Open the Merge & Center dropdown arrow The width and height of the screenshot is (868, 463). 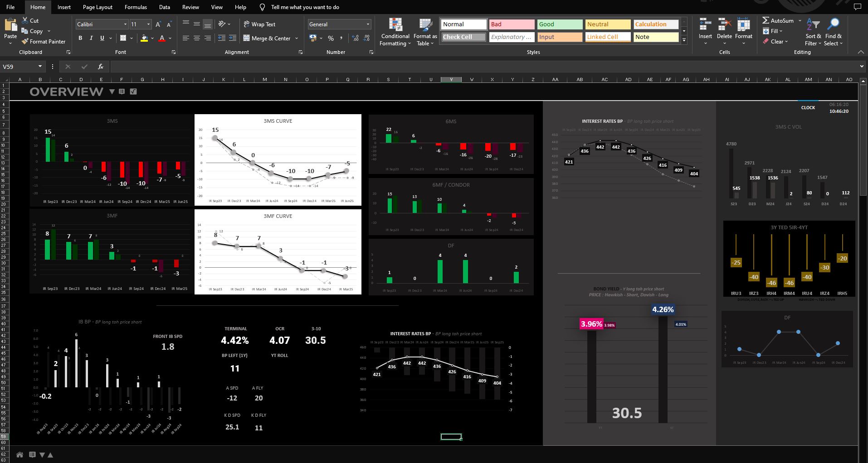[x=297, y=39]
